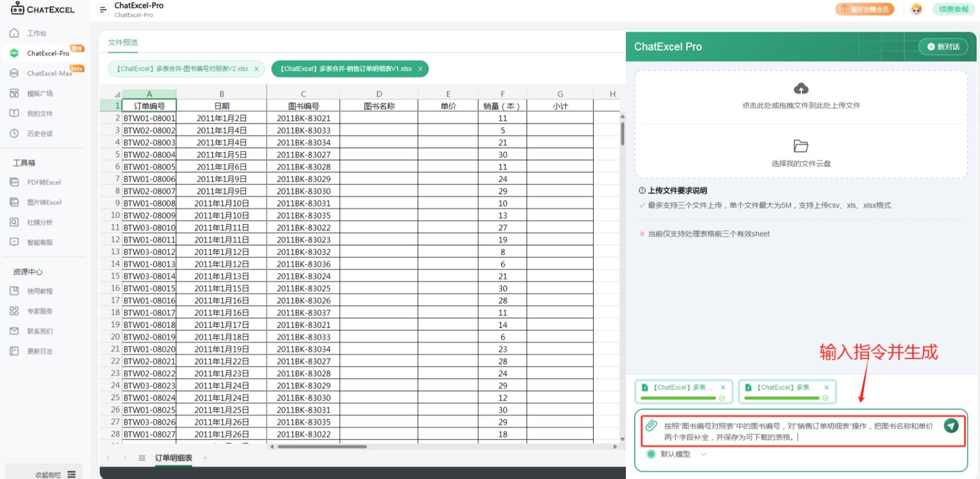Image resolution: width=980 pixels, height=479 pixels.
Task: Click the instruction text input box
Action: point(799,432)
